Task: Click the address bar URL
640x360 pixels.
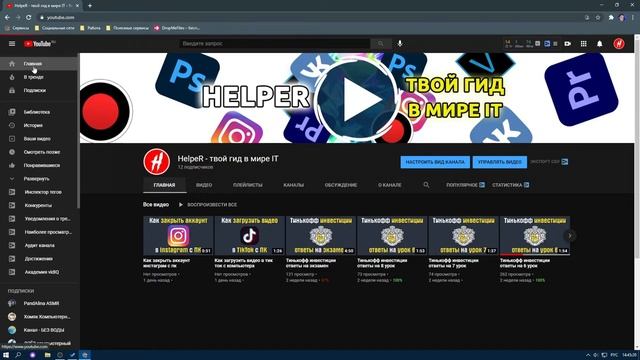Action: pos(60,18)
